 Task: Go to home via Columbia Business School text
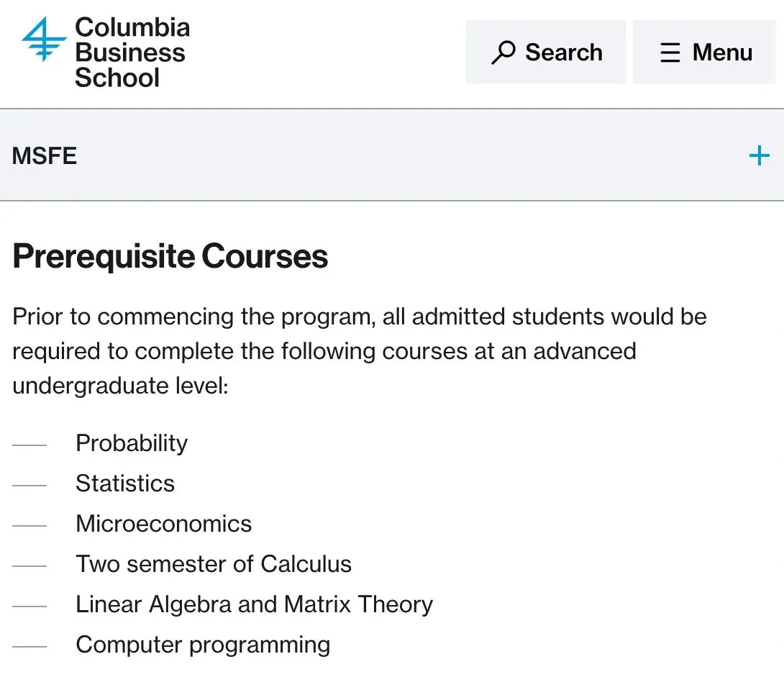click(x=132, y=53)
